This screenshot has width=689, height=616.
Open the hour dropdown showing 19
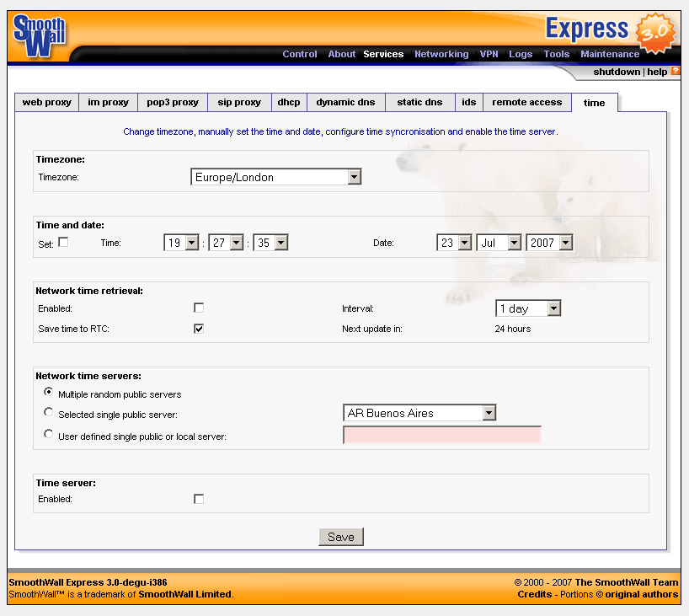(x=181, y=242)
